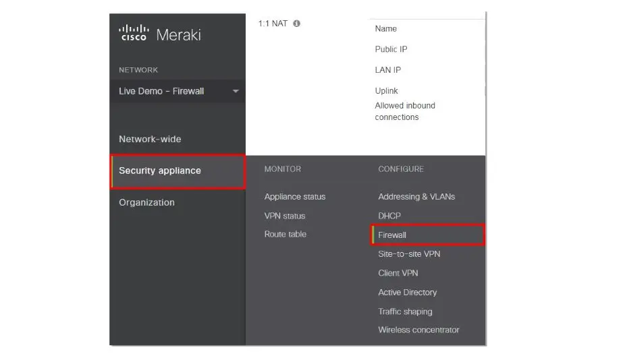Open the Live Demo - Firewall network dropdown

pos(178,91)
